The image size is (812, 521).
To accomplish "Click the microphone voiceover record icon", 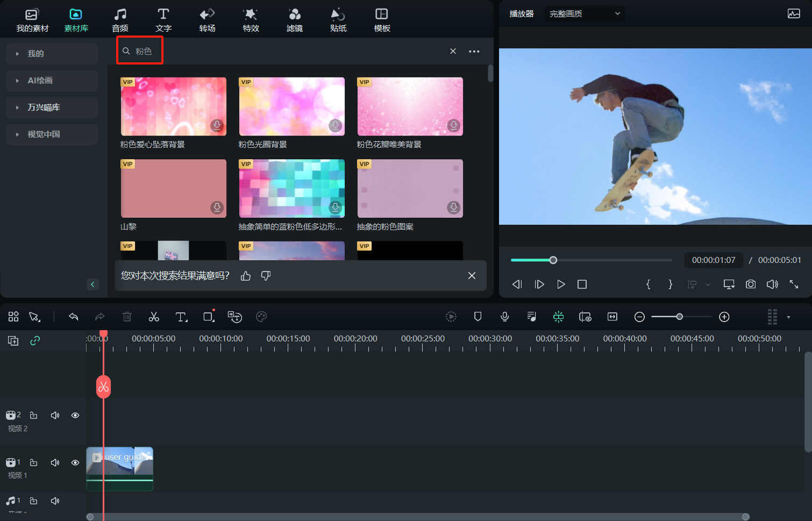I will pyautogui.click(x=504, y=317).
